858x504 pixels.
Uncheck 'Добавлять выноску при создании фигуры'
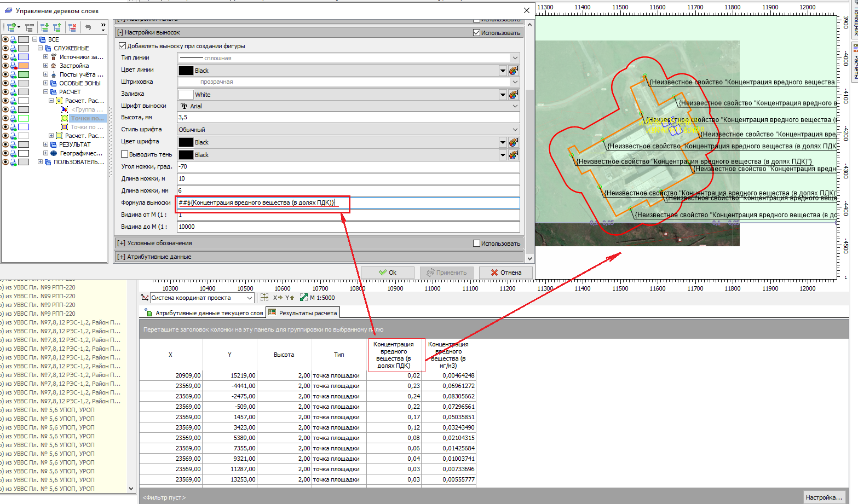pyautogui.click(x=123, y=46)
